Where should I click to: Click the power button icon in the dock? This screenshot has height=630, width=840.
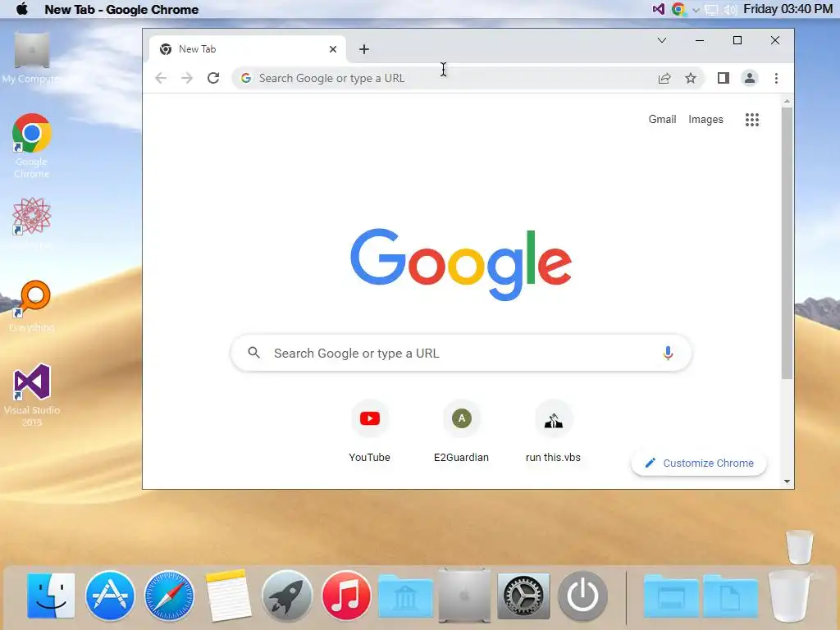pyautogui.click(x=582, y=596)
